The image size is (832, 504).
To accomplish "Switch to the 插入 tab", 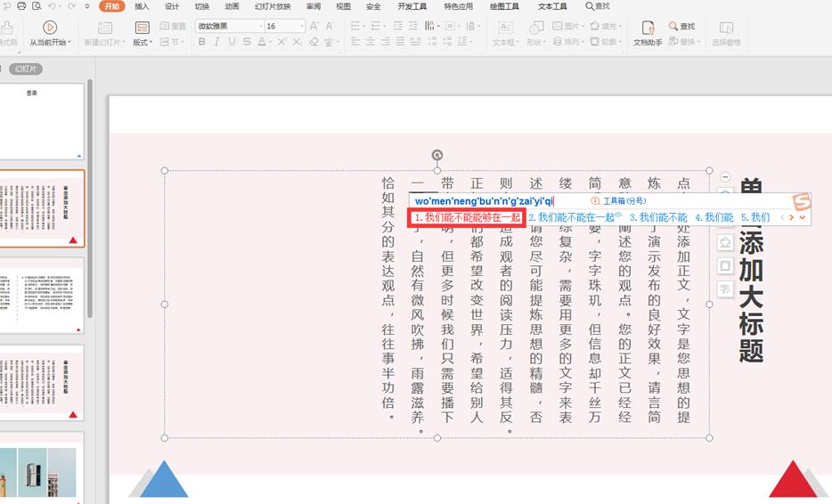I will pyautogui.click(x=142, y=6).
